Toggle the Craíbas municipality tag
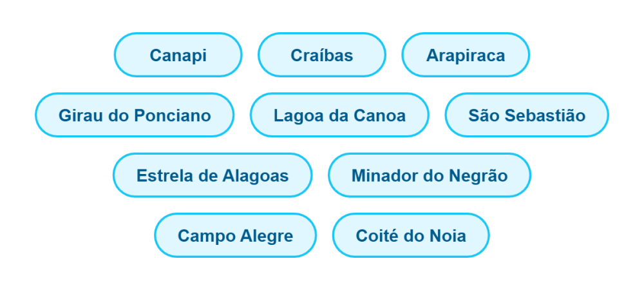This screenshot has height=290, width=644. pos(321,55)
